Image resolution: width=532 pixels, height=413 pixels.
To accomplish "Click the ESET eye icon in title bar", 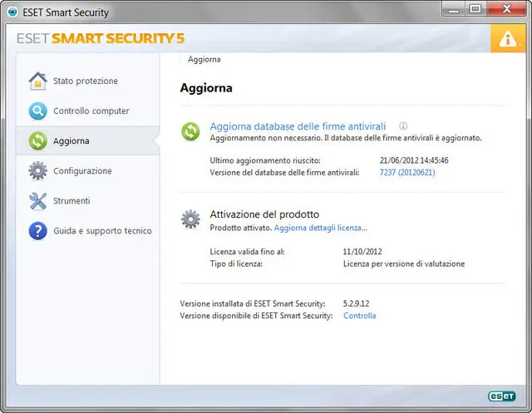I will pyautogui.click(x=12, y=12).
